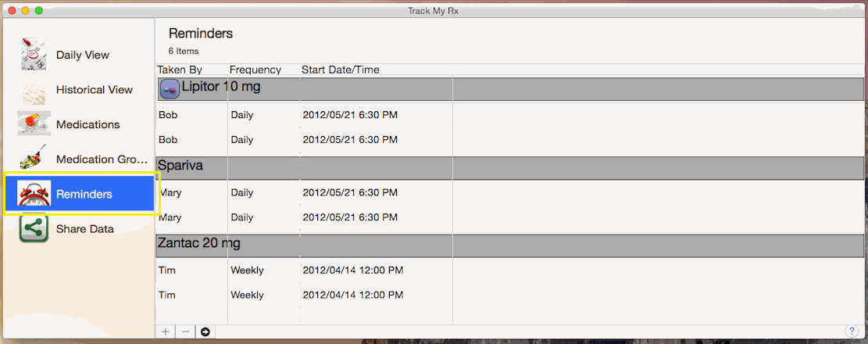
Task: Select first Tim Weekly reminder row
Action: click(509, 271)
